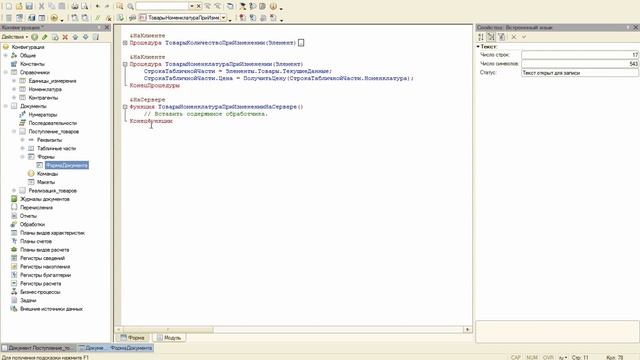The image size is (640, 360).
Task: Click the horizontal scrollbar thumb below the code
Action: (x=168, y=329)
